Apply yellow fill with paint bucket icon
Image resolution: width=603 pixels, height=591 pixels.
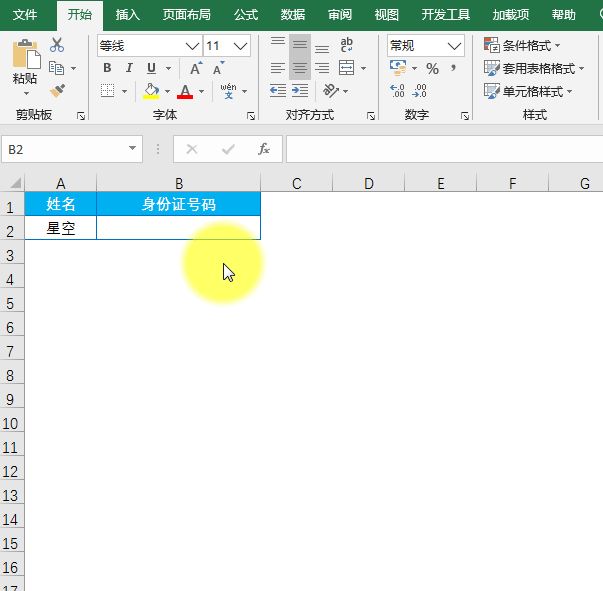151,91
